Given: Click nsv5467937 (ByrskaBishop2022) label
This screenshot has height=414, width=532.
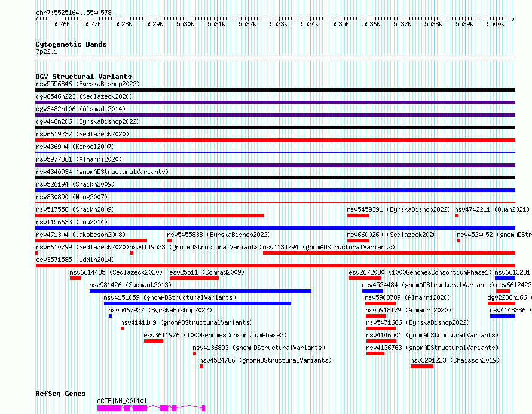Looking at the screenshot, I should pyautogui.click(x=160, y=310).
